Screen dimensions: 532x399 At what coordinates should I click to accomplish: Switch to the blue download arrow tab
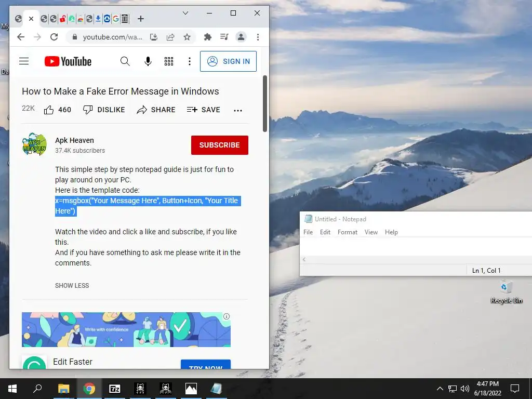(x=98, y=19)
